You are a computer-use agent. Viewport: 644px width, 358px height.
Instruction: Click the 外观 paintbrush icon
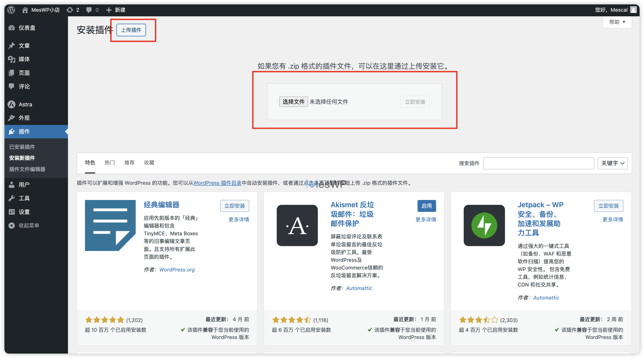(x=11, y=118)
